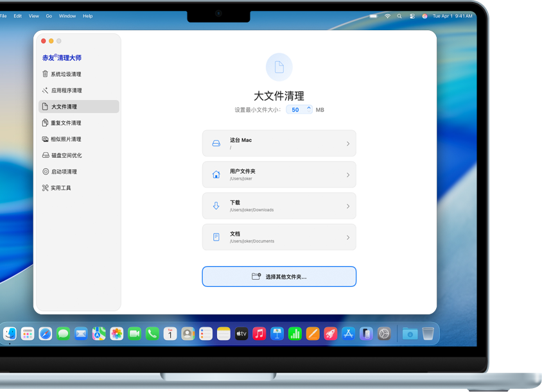The width and height of the screenshot is (542, 392).
Task: Click the house icon for 用户文件夹
Action: point(216,175)
